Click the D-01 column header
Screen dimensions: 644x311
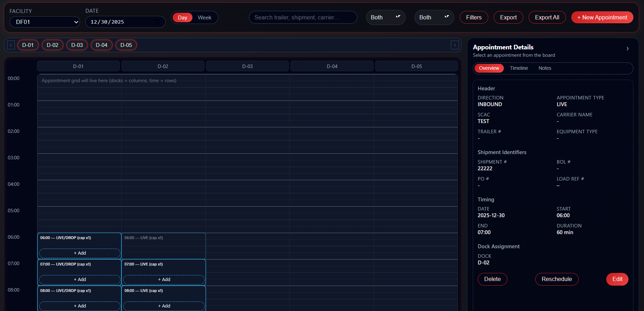(78, 66)
